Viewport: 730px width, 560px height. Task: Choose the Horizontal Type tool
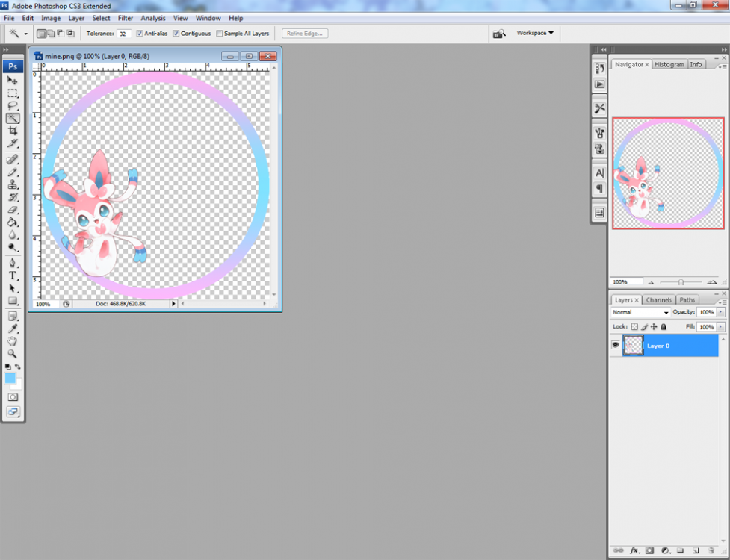pyautogui.click(x=13, y=276)
